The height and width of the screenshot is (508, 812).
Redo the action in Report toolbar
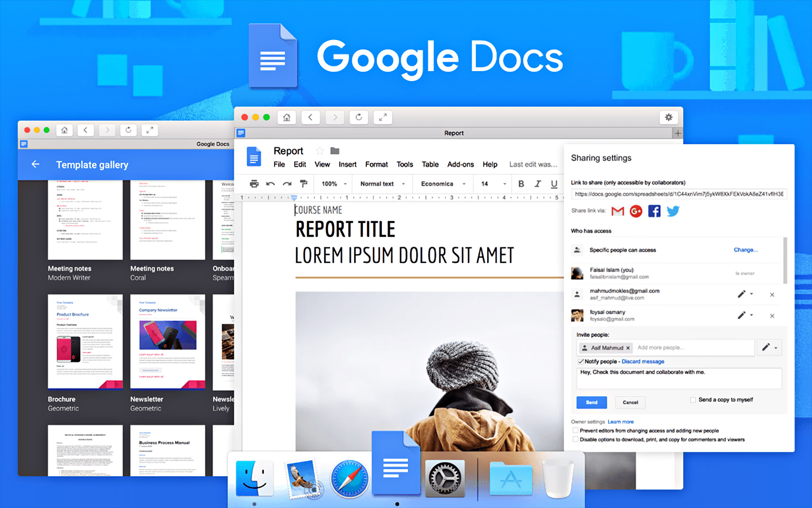coord(287,184)
